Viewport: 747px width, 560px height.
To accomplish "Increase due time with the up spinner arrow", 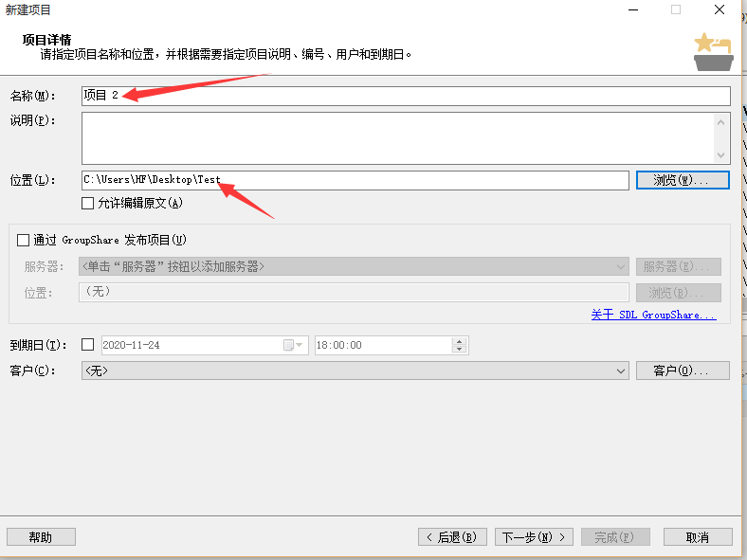I will tap(460, 341).
